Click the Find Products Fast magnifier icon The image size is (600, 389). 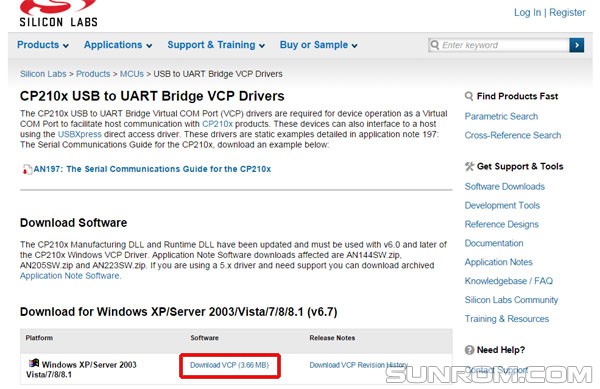[x=469, y=96]
